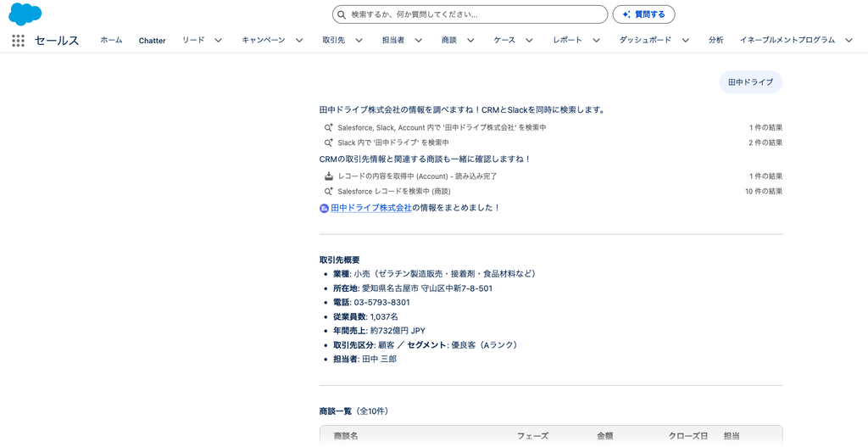Click the 従業員数: 1,037名 line
This screenshot has height=447, width=868.
pyautogui.click(x=365, y=317)
